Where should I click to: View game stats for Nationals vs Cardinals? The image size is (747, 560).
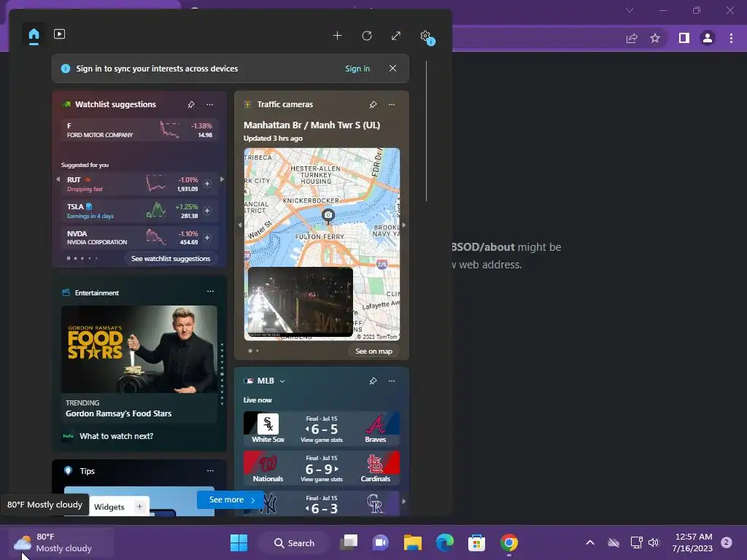click(x=322, y=480)
